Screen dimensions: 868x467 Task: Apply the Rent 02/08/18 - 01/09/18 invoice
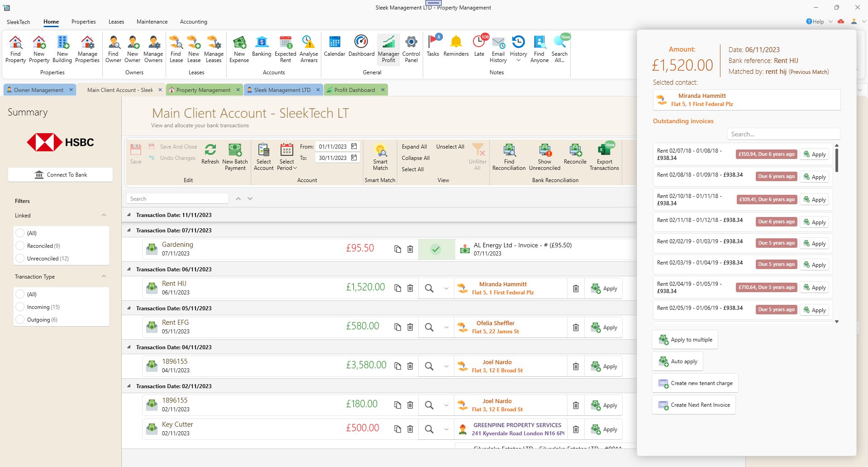coord(815,177)
